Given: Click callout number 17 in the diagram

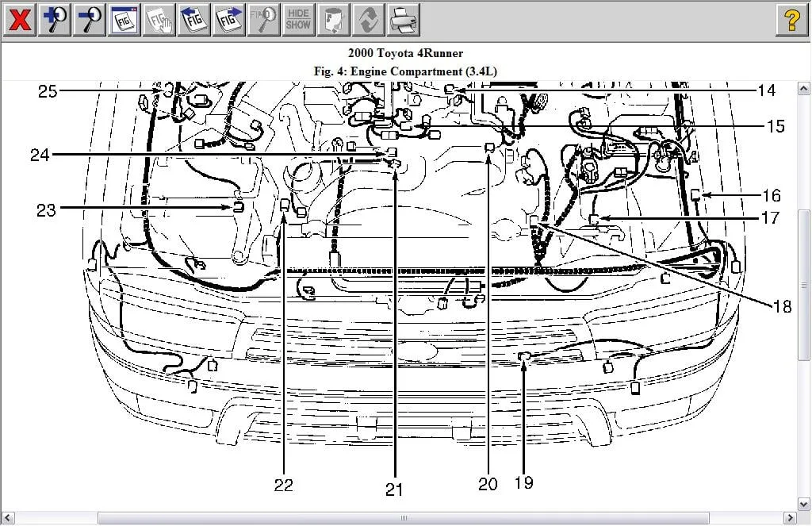Looking at the screenshot, I should click(770, 217).
